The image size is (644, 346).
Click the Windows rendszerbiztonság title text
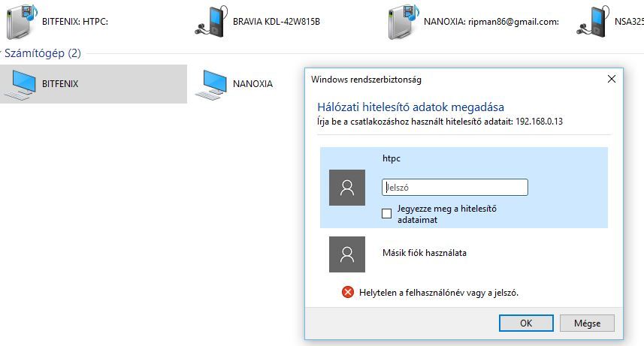click(x=367, y=80)
